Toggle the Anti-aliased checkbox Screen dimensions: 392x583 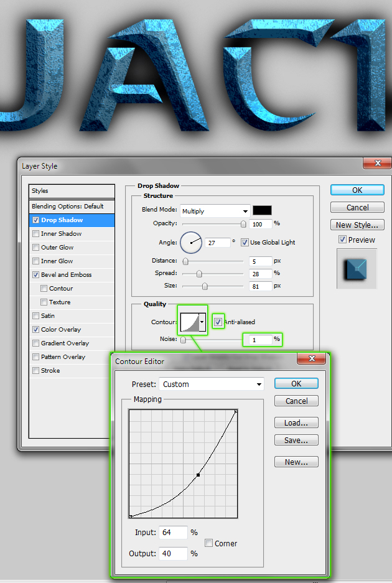click(x=218, y=322)
